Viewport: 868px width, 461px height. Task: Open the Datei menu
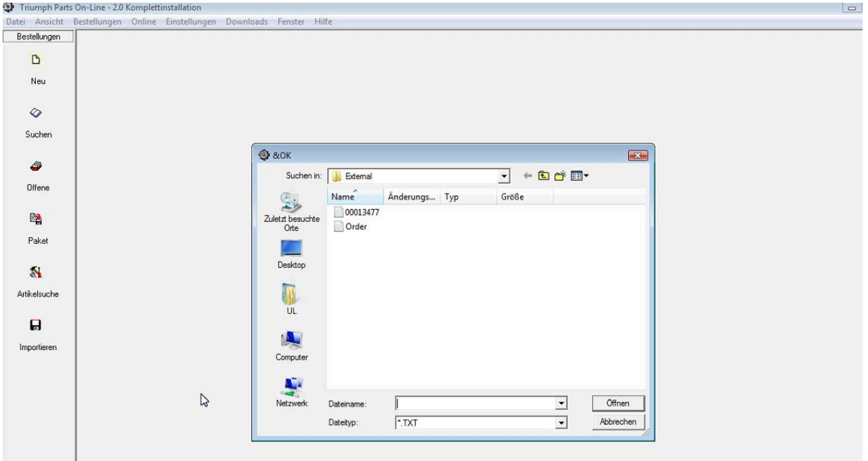coord(15,22)
